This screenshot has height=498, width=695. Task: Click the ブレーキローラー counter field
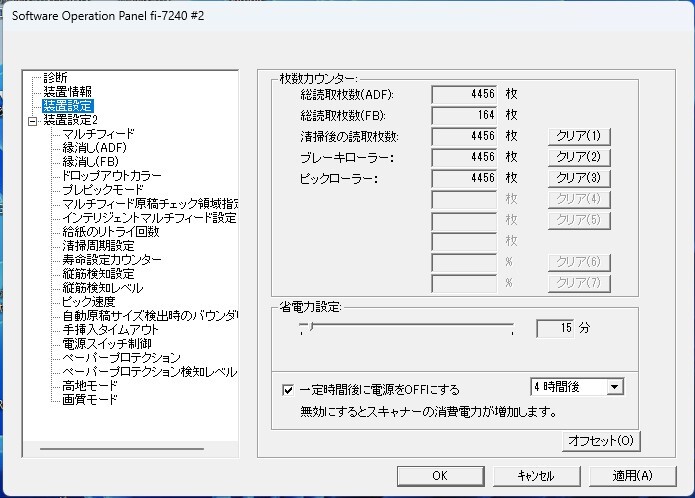(464, 157)
